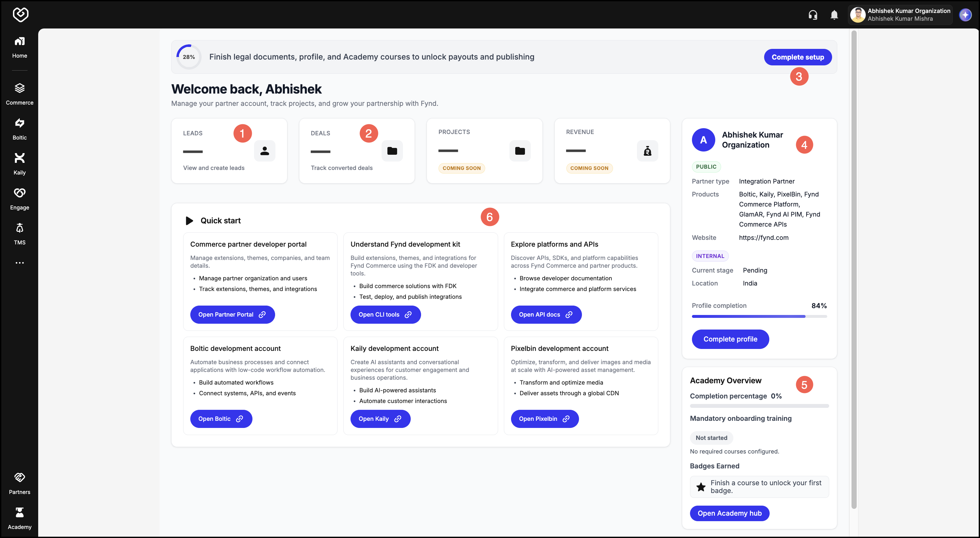Click the INTERNAL tag
The width and height of the screenshot is (980, 538).
[x=710, y=256]
